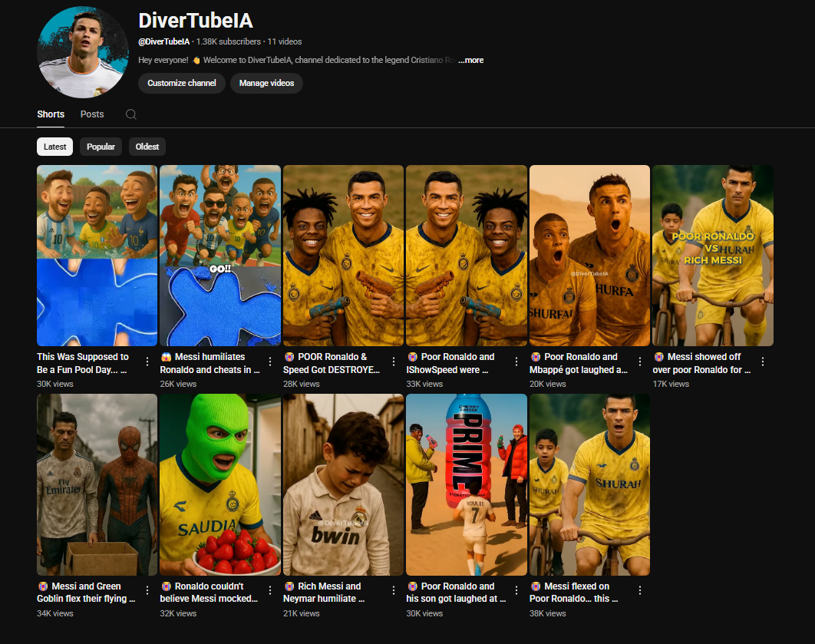
Task: Open options menu for 'Poor Ronaldo and IShowSpeed were'
Action: tap(516, 362)
